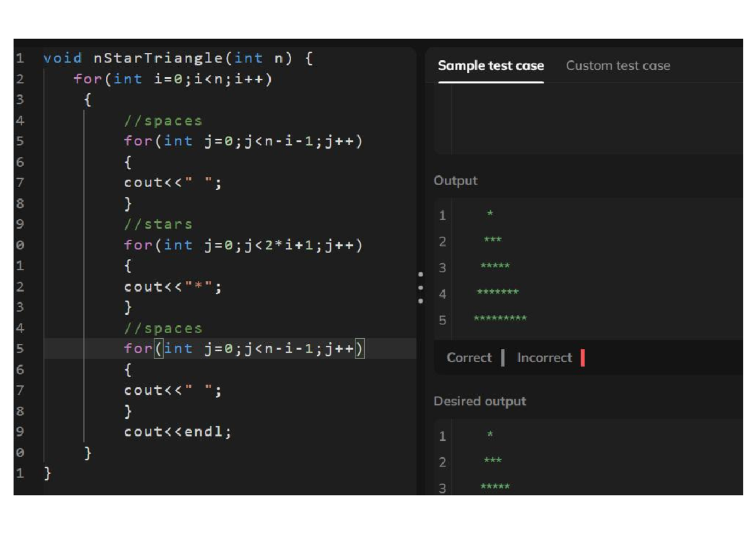756x534 pixels.
Task: Click the nine-star row in Output
Action: [500, 319]
